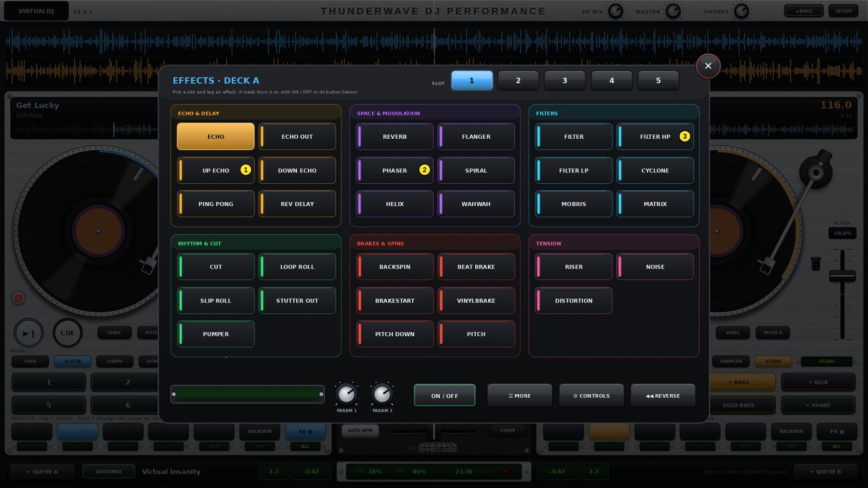Click the play/pause button on deck A
Image resolution: width=868 pixels, height=488 pixels.
(x=29, y=333)
